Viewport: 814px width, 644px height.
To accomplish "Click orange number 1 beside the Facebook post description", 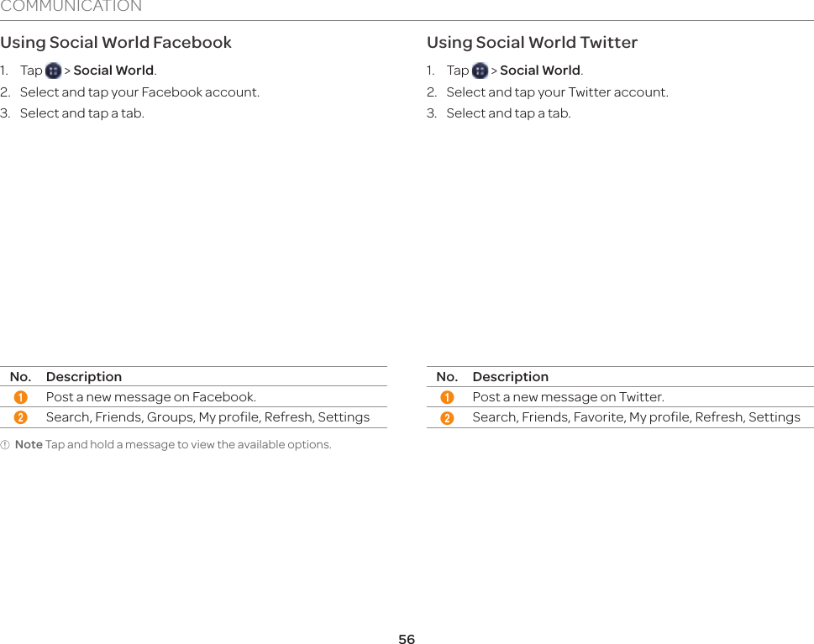I will click(21, 397).
